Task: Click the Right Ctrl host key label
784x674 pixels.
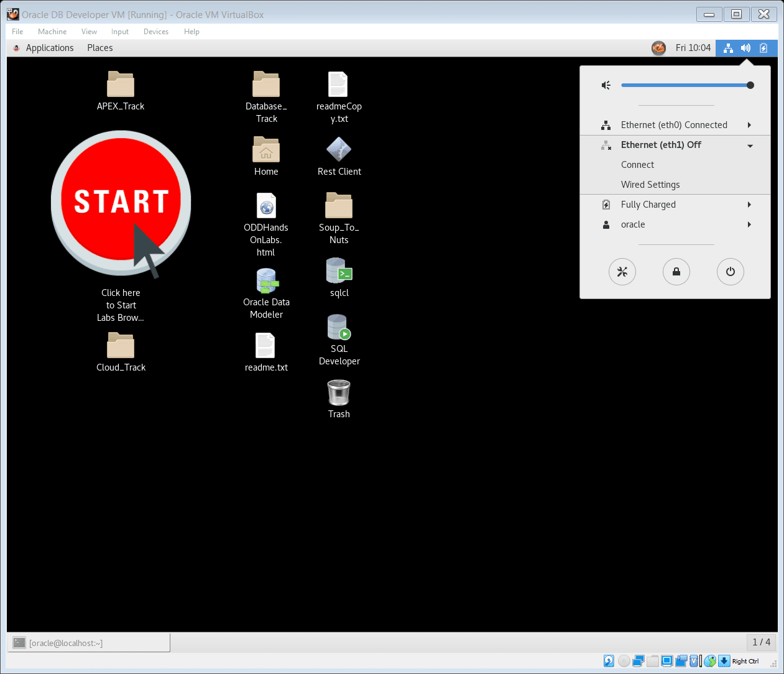Action: click(745, 661)
